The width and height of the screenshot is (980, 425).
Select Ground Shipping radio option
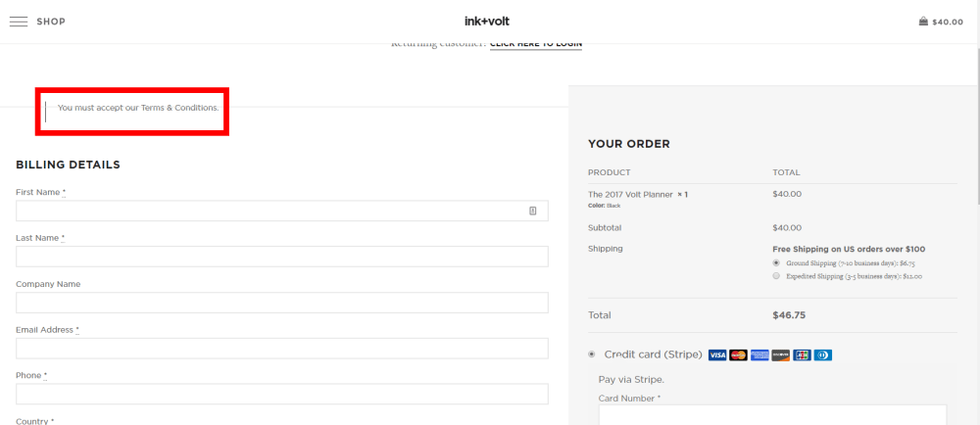(x=776, y=263)
